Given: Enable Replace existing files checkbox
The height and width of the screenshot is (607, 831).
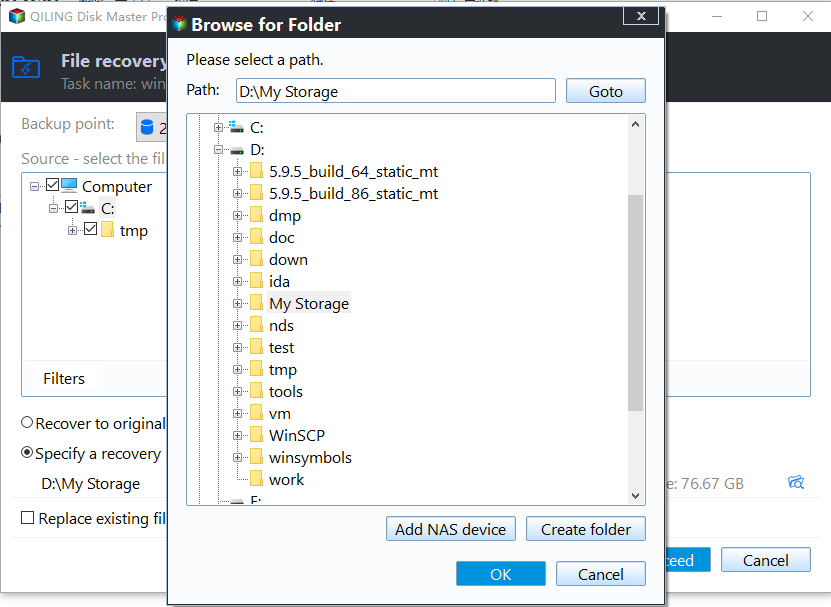Looking at the screenshot, I should tap(28, 517).
